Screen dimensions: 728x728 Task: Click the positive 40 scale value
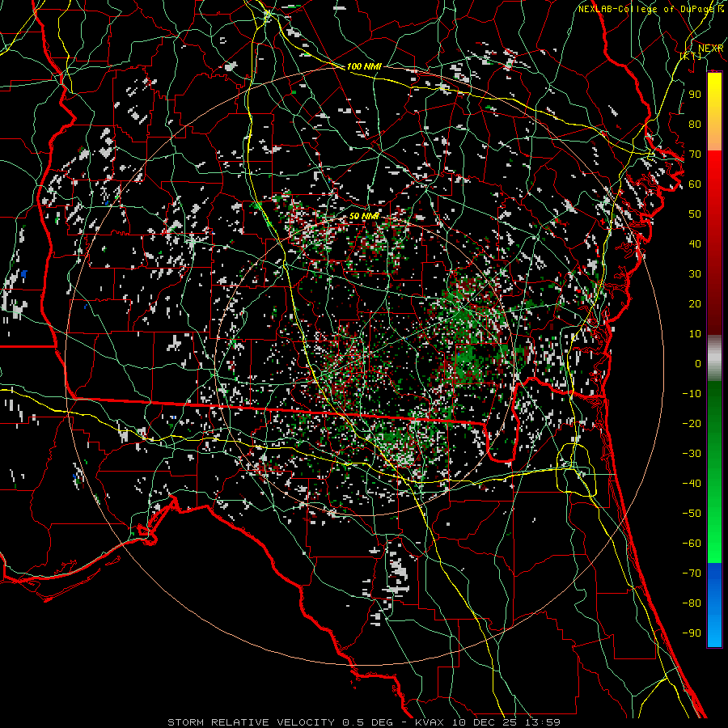click(x=695, y=243)
